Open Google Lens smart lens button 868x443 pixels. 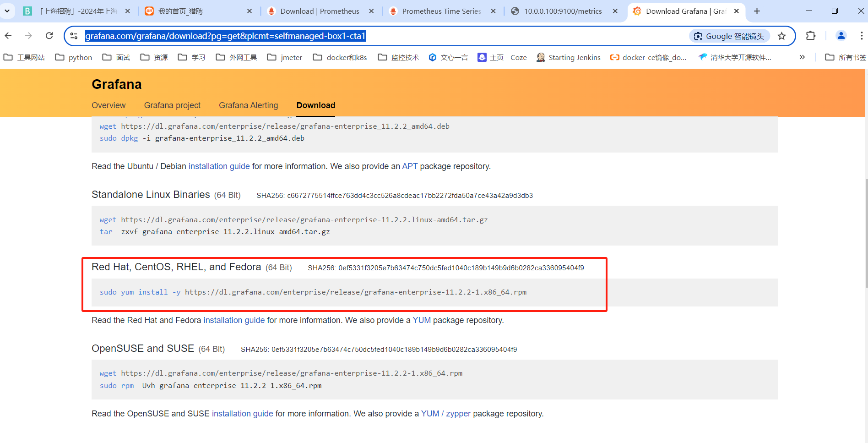[729, 36]
